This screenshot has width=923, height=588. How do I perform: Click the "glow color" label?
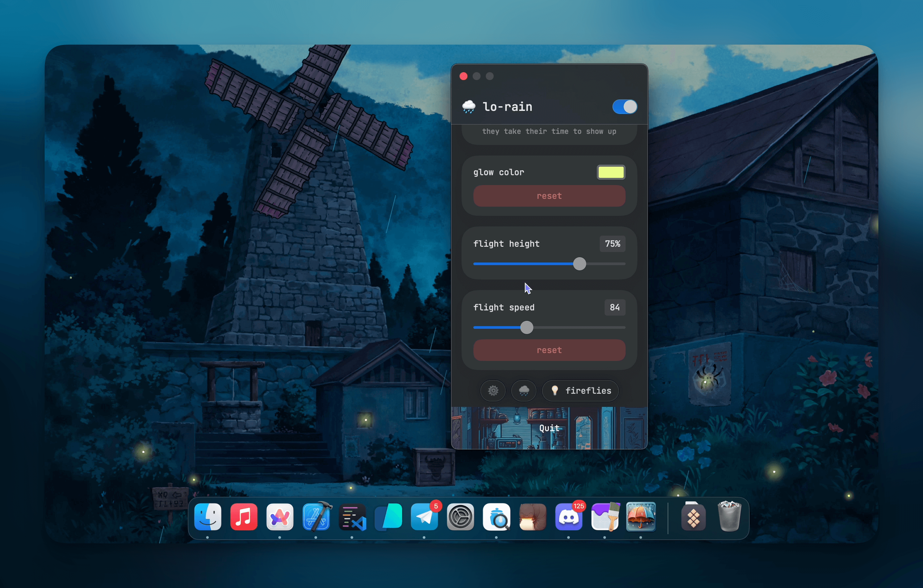[498, 172]
